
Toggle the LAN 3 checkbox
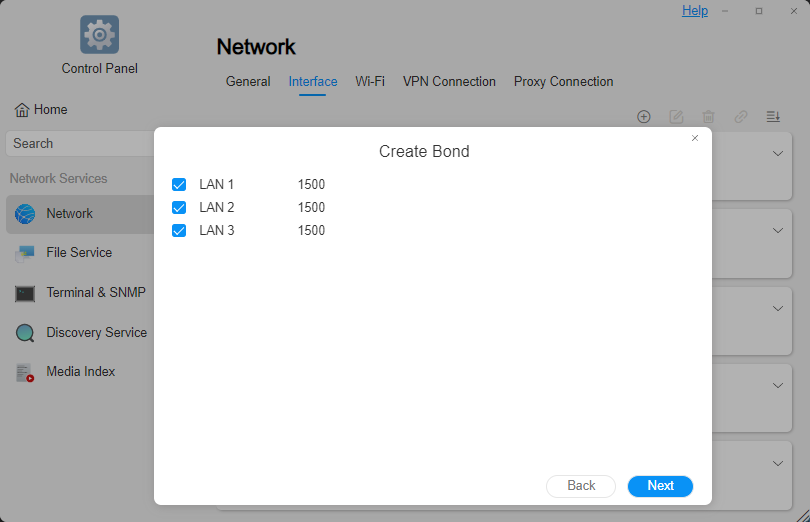coord(179,231)
